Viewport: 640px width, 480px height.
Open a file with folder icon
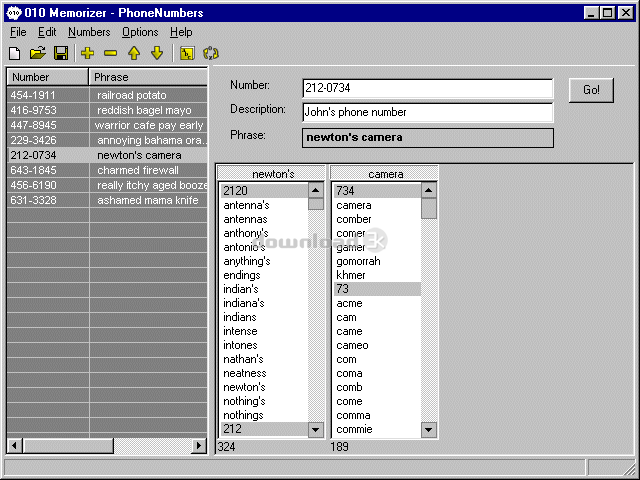coord(38,53)
